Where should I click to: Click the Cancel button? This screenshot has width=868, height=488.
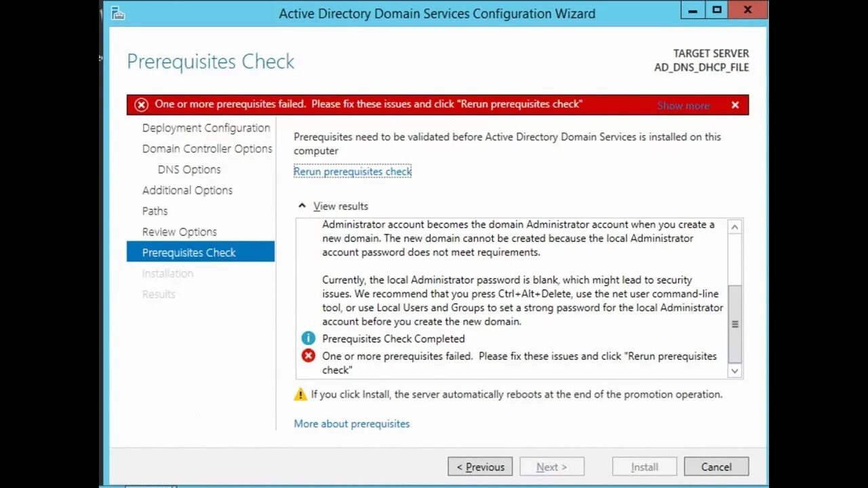click(x=716, y=467)
